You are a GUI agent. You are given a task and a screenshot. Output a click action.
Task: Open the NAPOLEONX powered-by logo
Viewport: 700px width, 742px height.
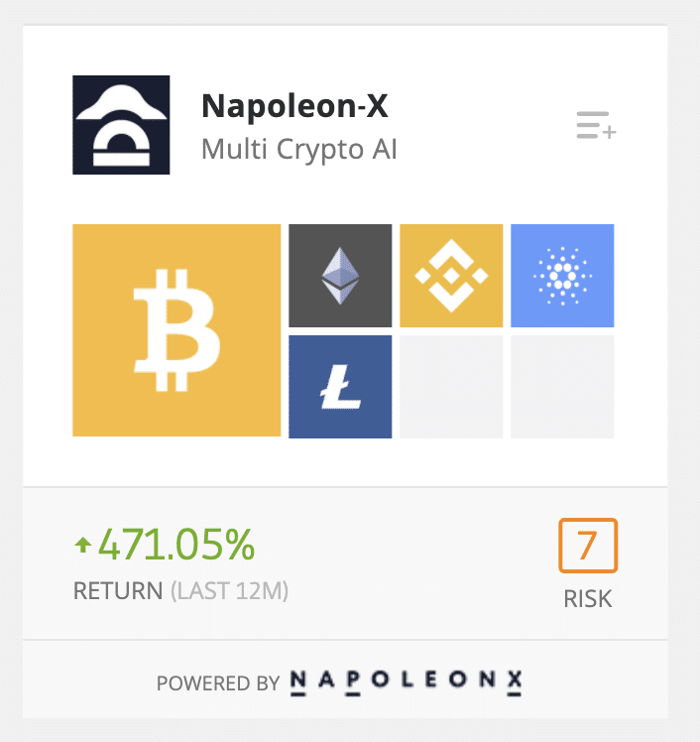click(406, 681)
